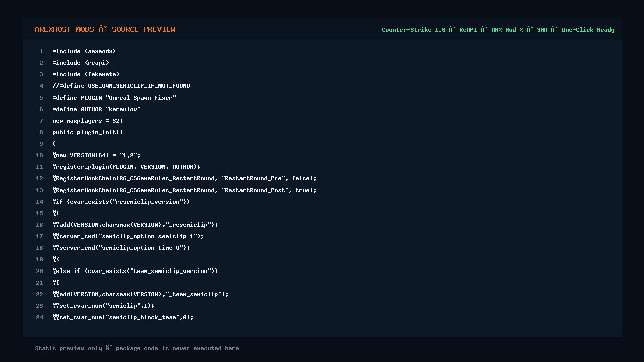Click line number 15 in gutter
This screenshot has height=362, width=644.
click(x=40, y=213)
